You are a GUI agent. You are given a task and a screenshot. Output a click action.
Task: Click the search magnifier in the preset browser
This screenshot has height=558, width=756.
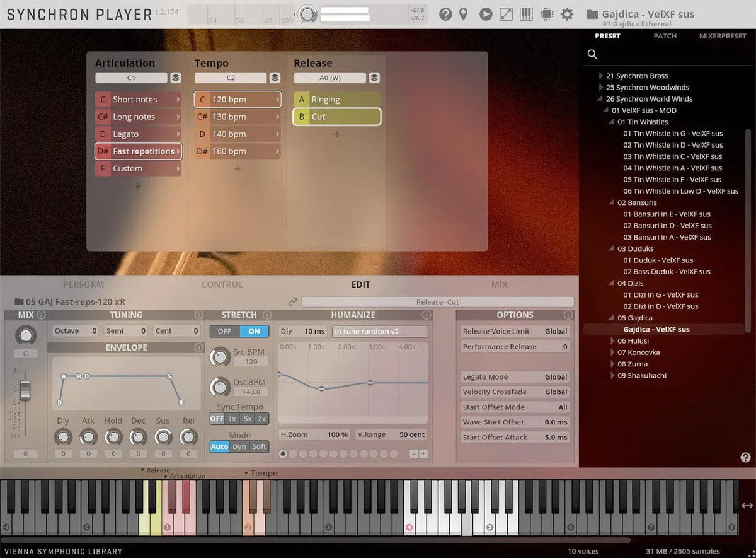point(592,54)
